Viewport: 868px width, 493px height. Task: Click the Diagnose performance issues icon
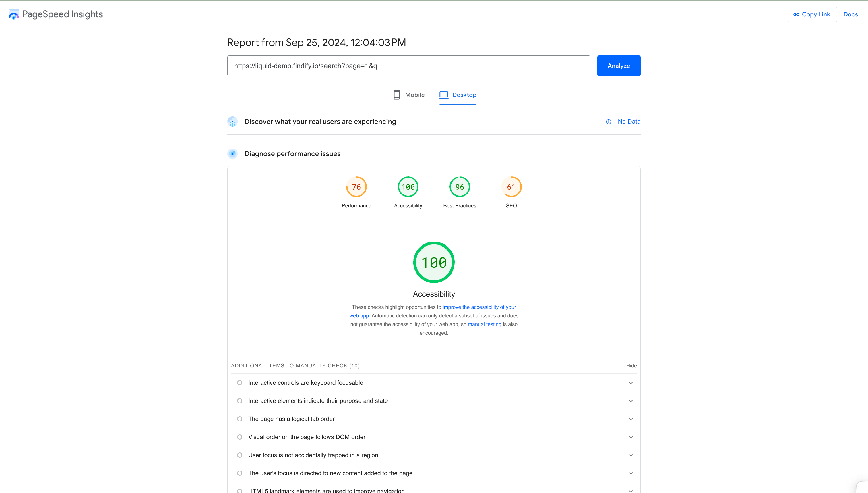click(x=232, y=154)
